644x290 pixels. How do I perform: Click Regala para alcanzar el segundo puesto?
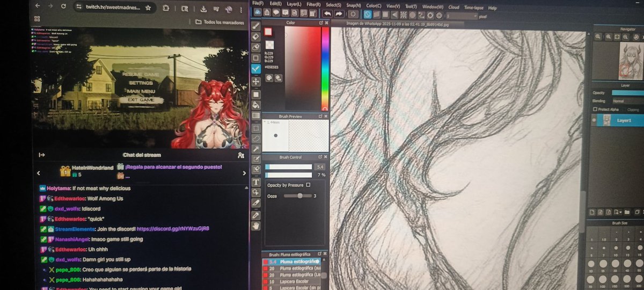[x=173, y=167]
